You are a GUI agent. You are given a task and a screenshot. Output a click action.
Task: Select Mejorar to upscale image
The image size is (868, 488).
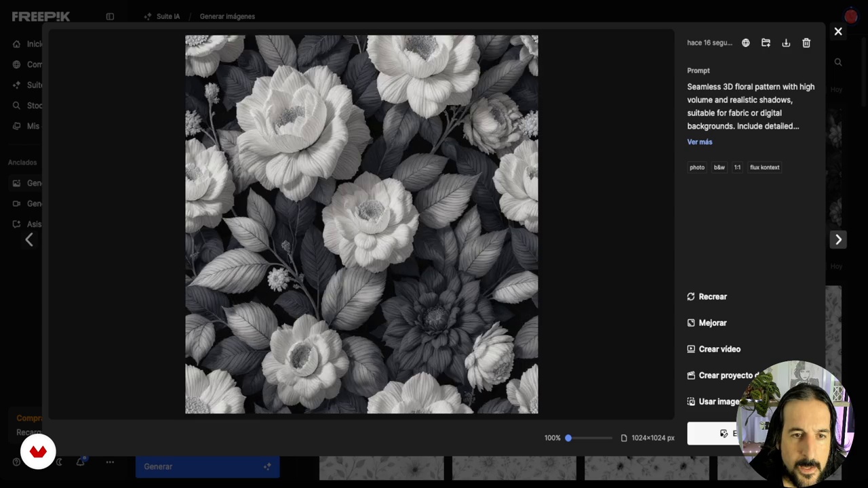[x=712, y=323]
